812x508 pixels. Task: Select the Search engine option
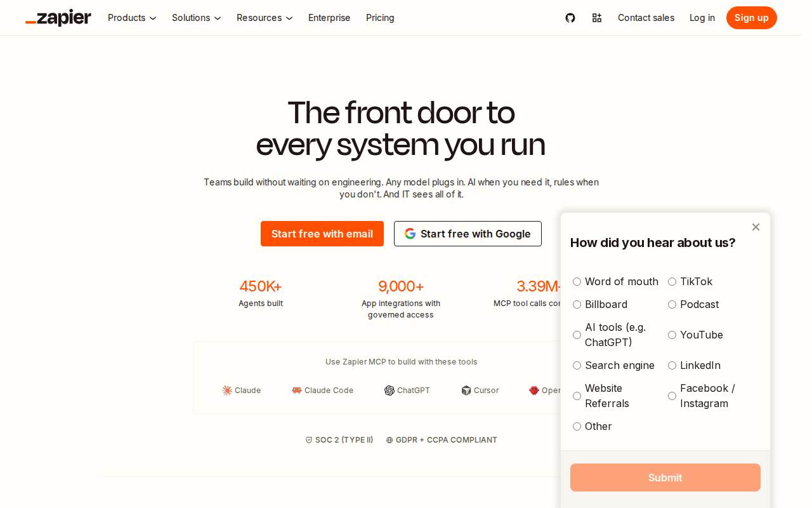pos(577,365)
